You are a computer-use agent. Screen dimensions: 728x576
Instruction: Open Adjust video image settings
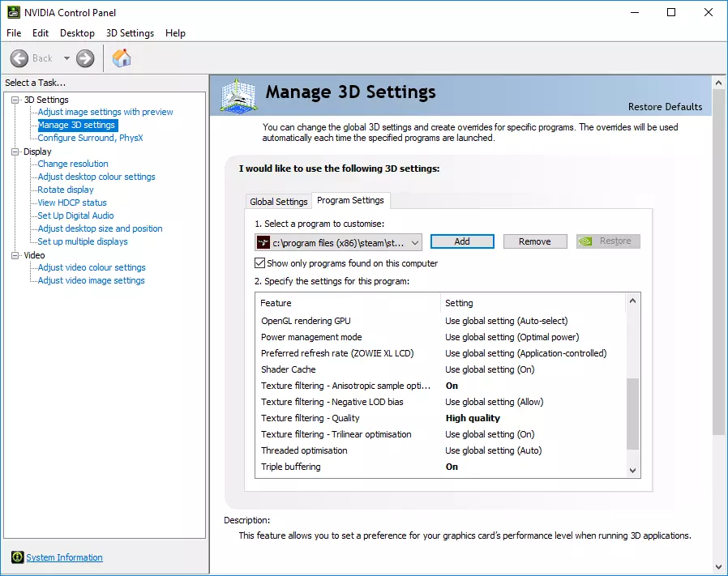click(91, 280)
